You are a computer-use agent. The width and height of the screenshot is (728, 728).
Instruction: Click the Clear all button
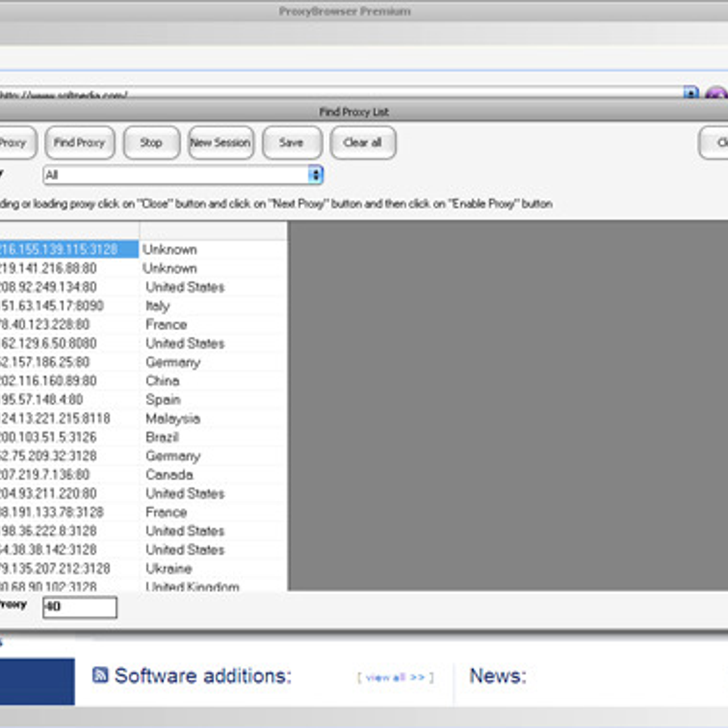click(363, 143)
